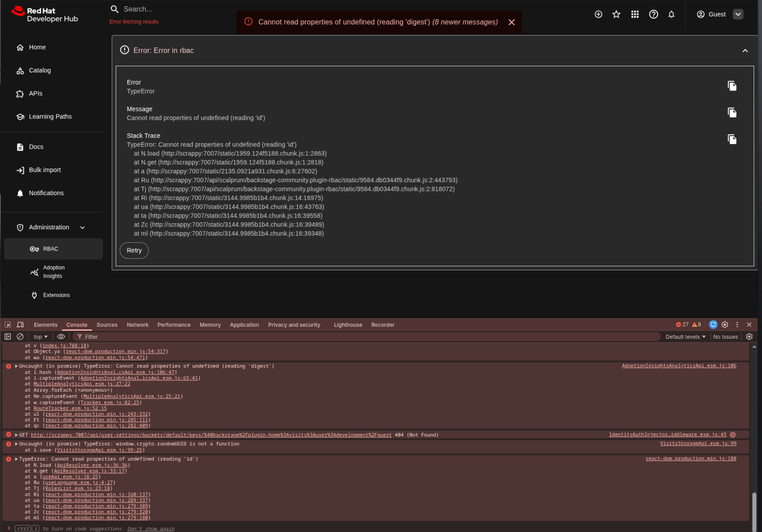Copy the Stack Trace text
The image size is (762, 532).
point(732,139)
